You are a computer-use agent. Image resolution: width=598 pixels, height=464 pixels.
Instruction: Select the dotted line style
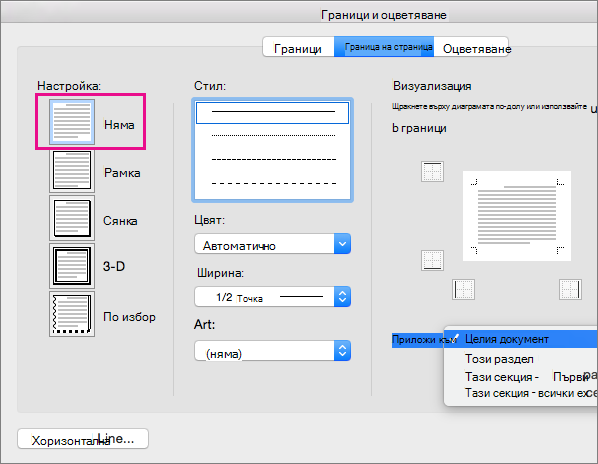[x=272, y=135]
